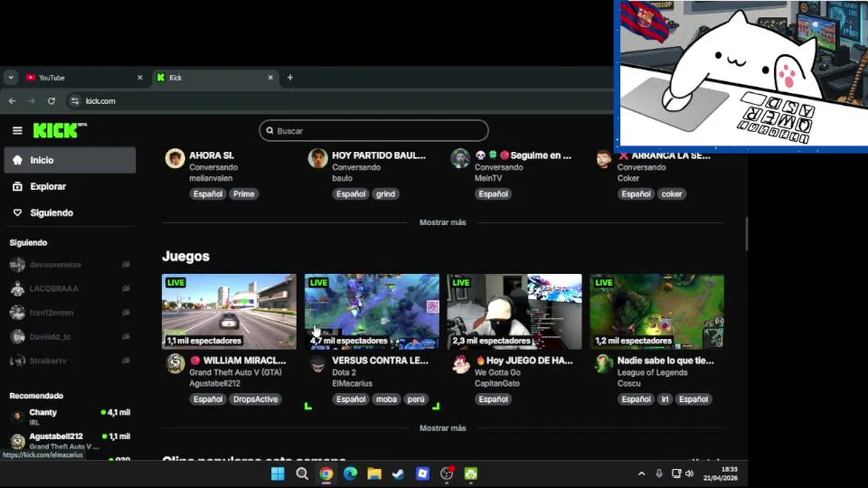Close the YouTube tab
This screenshot has width=868, height=488.
(x=140, y=77)
